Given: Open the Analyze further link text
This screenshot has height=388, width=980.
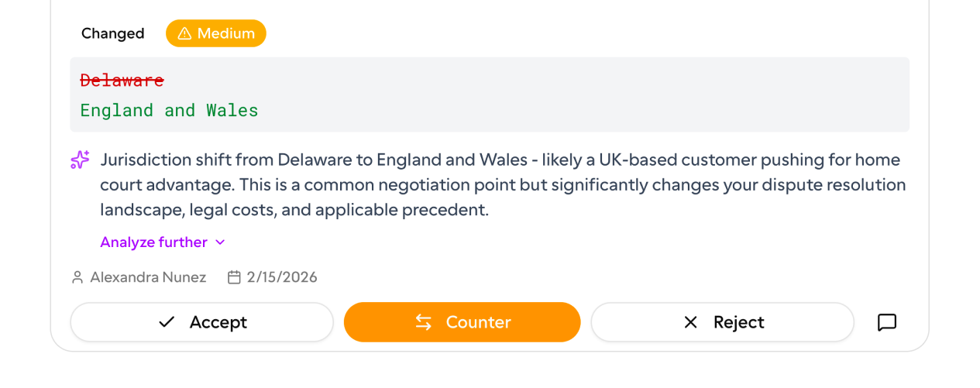Looking at the screenshot, I should click(153, 242).
